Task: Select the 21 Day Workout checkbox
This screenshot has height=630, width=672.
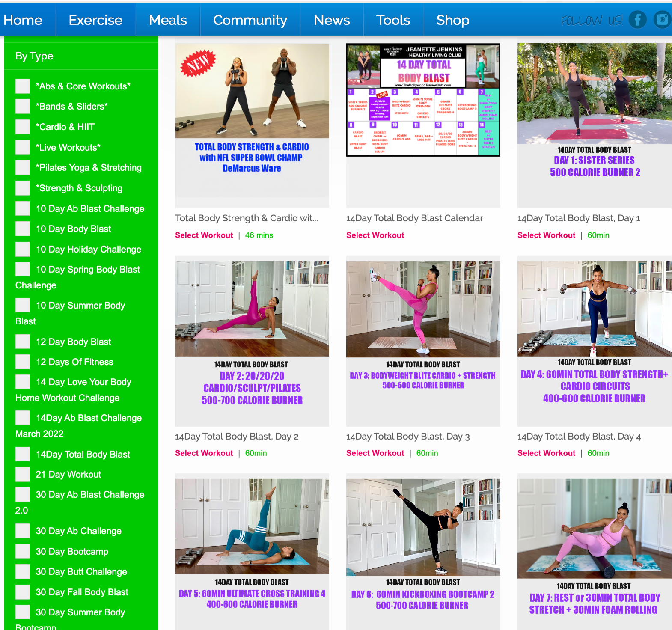Action: click(x=23, y=474)
